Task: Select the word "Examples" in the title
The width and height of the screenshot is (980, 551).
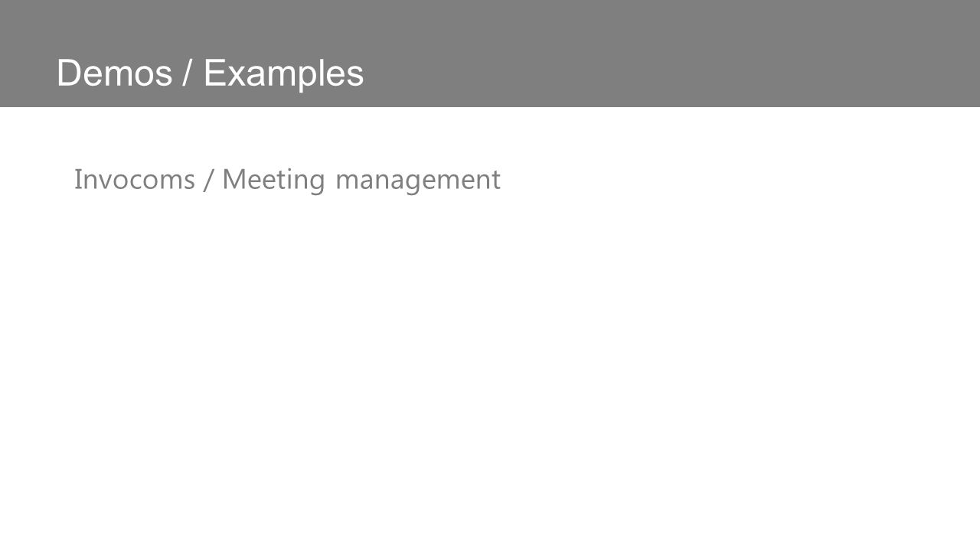Action: (x=283, y=74)
